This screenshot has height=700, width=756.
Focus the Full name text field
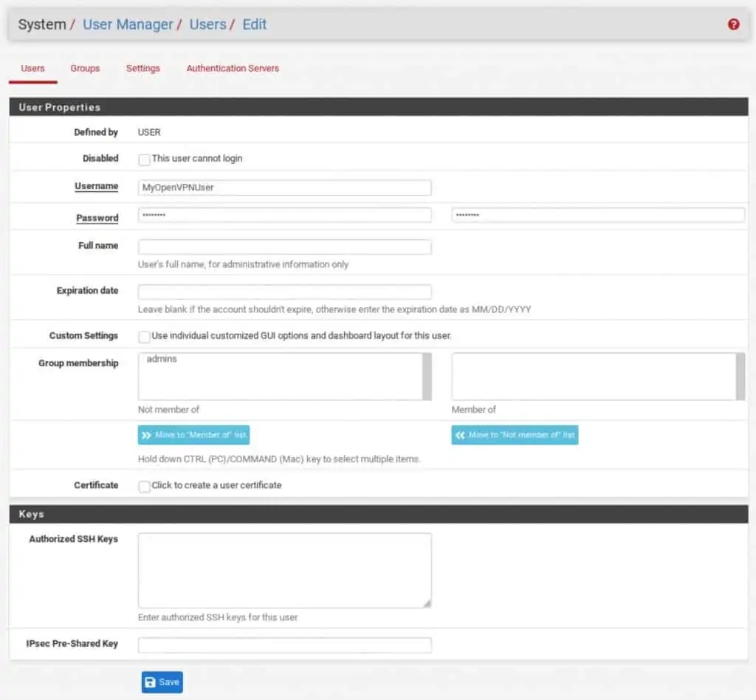(284, 247)
